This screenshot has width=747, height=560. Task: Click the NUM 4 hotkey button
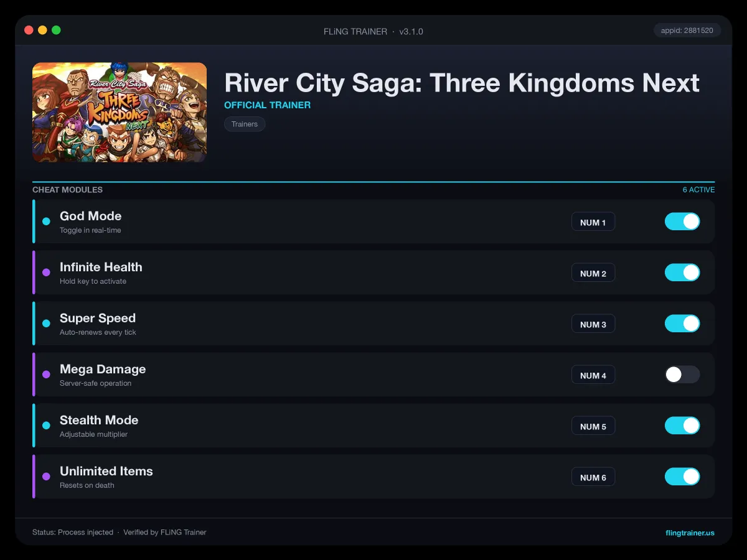tap(593, 375)
